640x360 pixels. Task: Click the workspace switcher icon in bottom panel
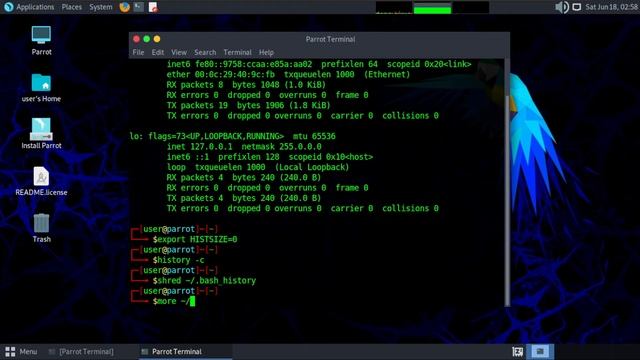518,351
